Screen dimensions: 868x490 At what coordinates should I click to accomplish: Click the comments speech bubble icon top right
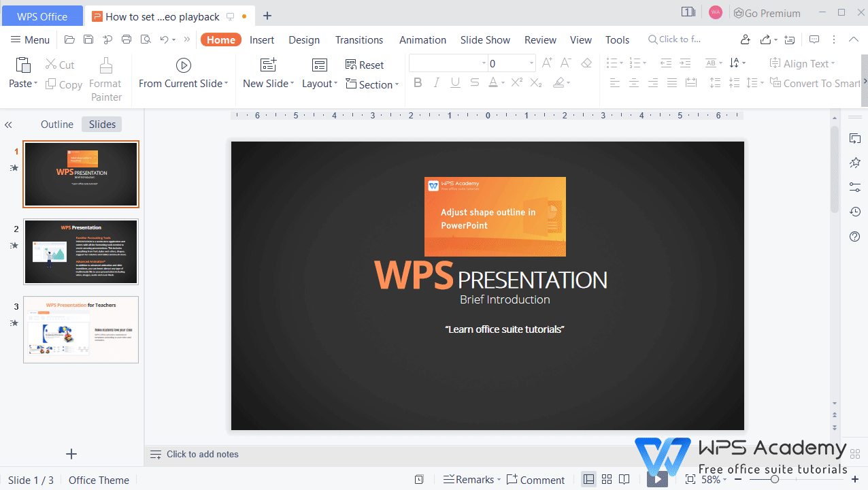[x=814, y=39]
